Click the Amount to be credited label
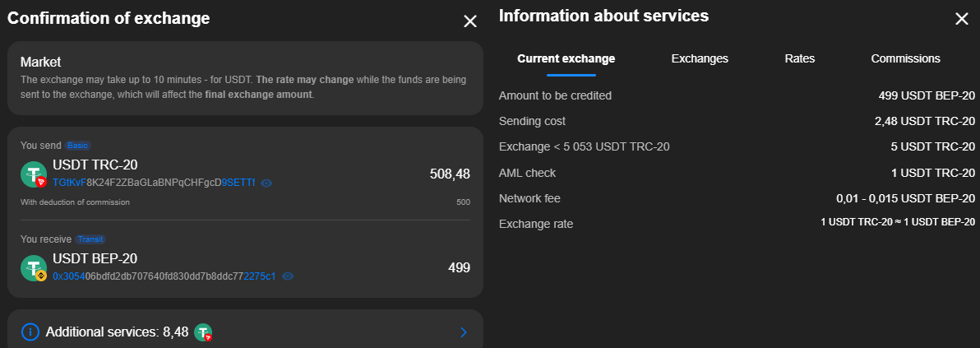The height and width of the screenshot is (348, 980). tap(555, 95)
